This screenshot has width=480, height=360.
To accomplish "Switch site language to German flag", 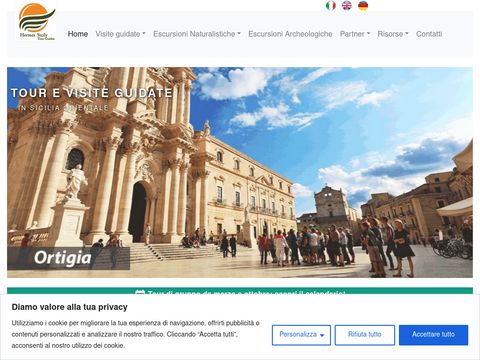I will (x=363, y=6).
